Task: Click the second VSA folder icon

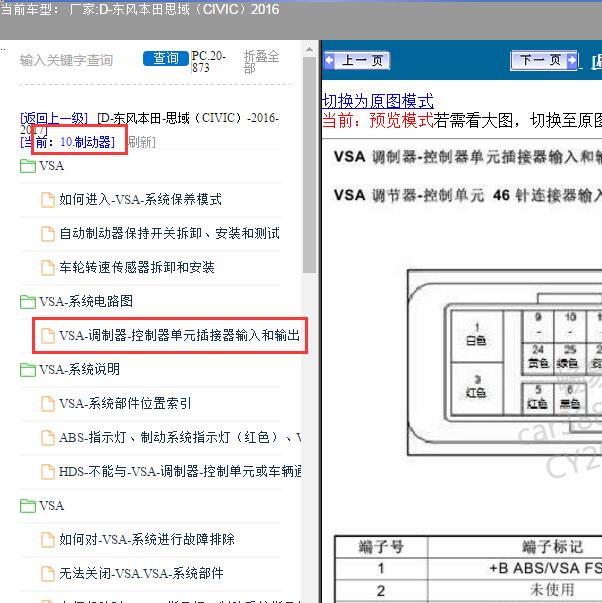Action: [x=28, y=506]
